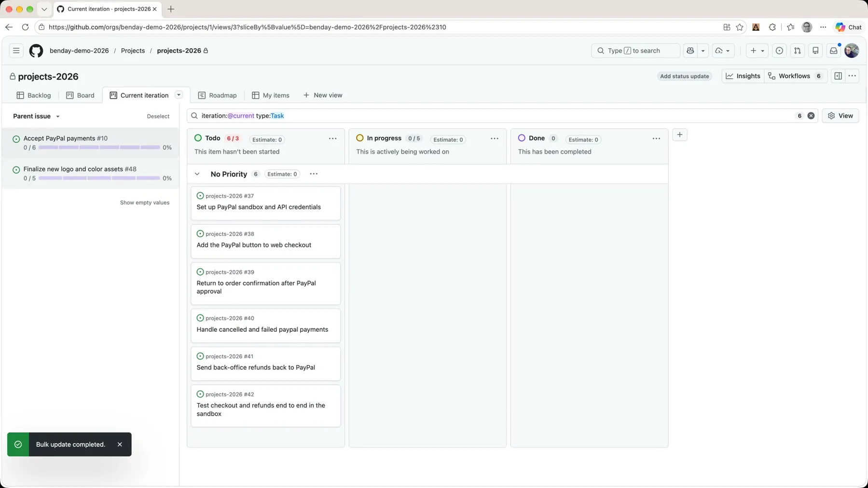The image size is (868, 488).
Task: Open the create new plus dropdown
Action: [757, 51]
